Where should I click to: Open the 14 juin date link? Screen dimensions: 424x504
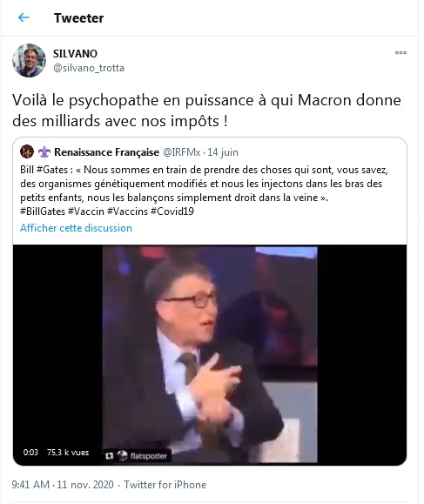[x=223, y=152]
